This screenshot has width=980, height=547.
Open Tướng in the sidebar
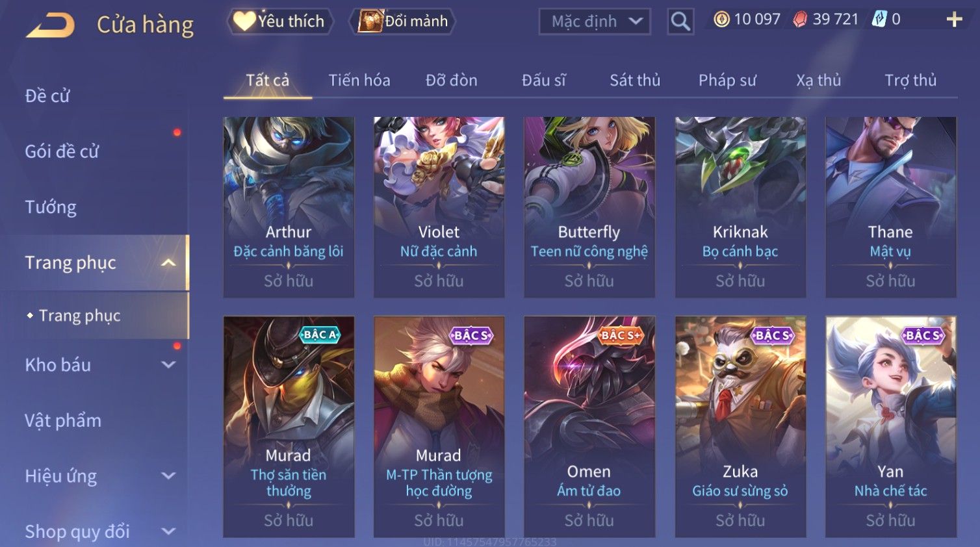[51, 207]
